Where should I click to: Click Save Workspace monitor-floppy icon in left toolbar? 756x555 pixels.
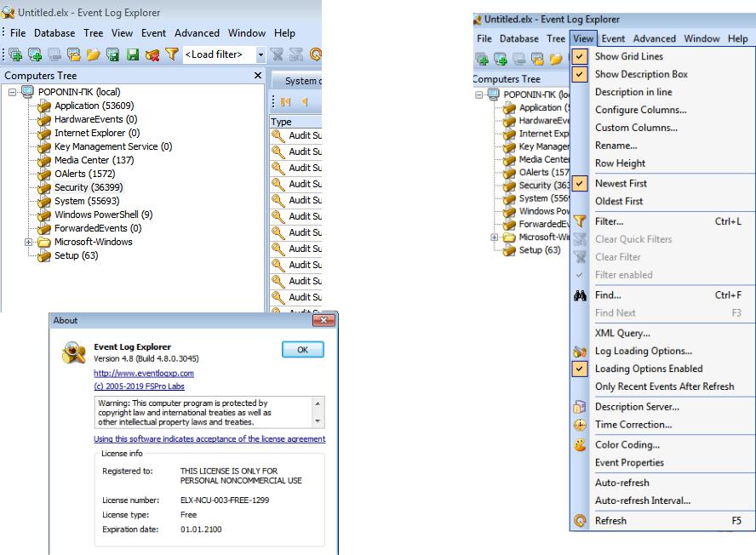tap(113, 54)
